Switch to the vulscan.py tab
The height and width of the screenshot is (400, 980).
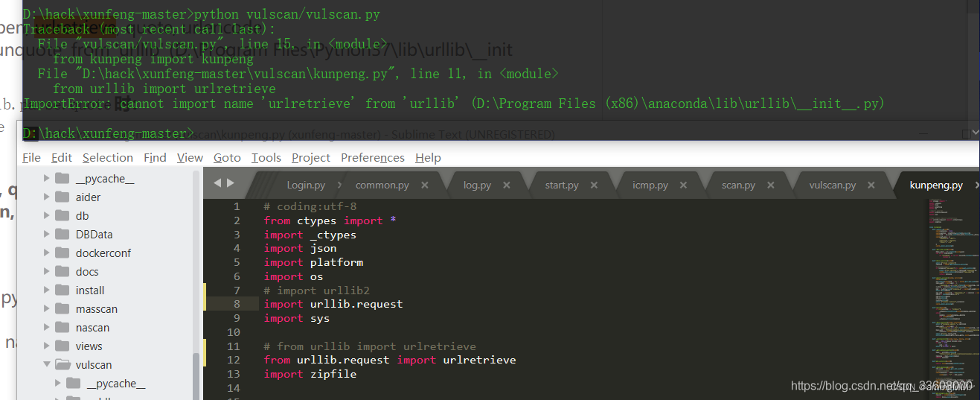click(x=833, y=185)
